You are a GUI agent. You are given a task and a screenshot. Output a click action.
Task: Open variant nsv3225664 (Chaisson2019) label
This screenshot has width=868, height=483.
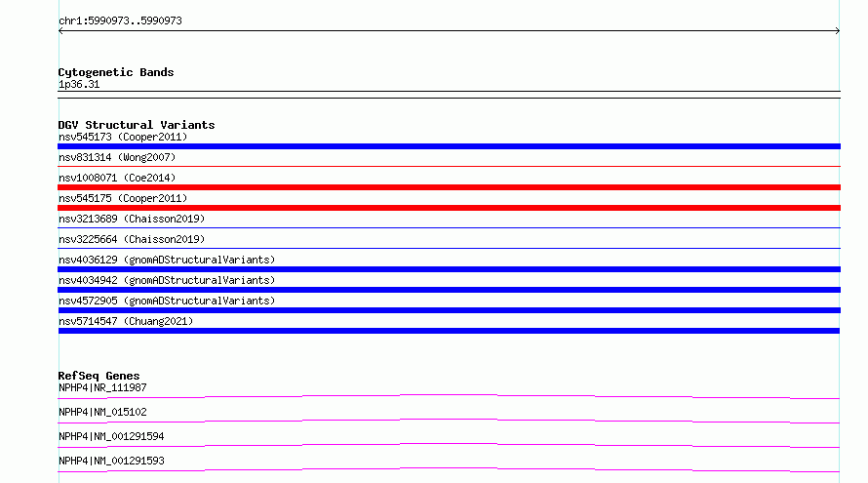pyautogui.click(x=132, y=239)
